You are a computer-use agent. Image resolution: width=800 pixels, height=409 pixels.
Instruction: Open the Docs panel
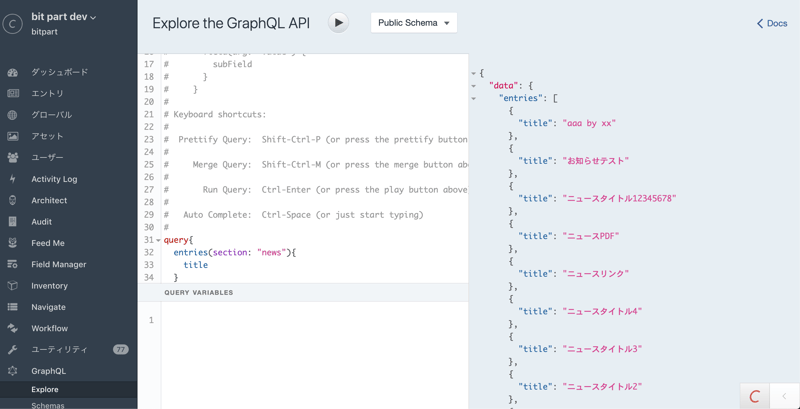(771, 23)
